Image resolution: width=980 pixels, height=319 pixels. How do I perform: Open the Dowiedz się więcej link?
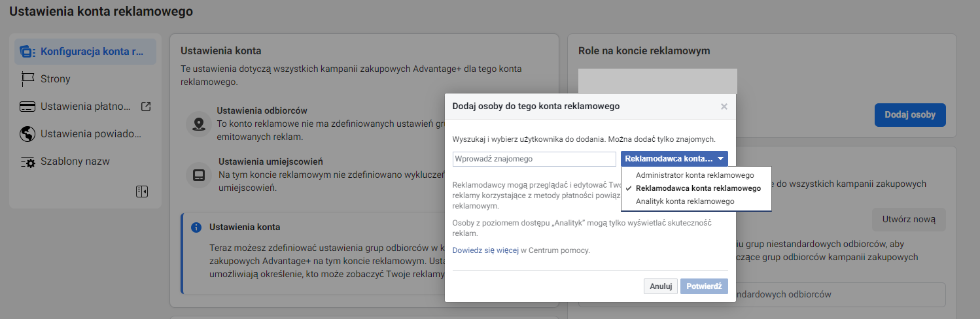pos(485,250)
